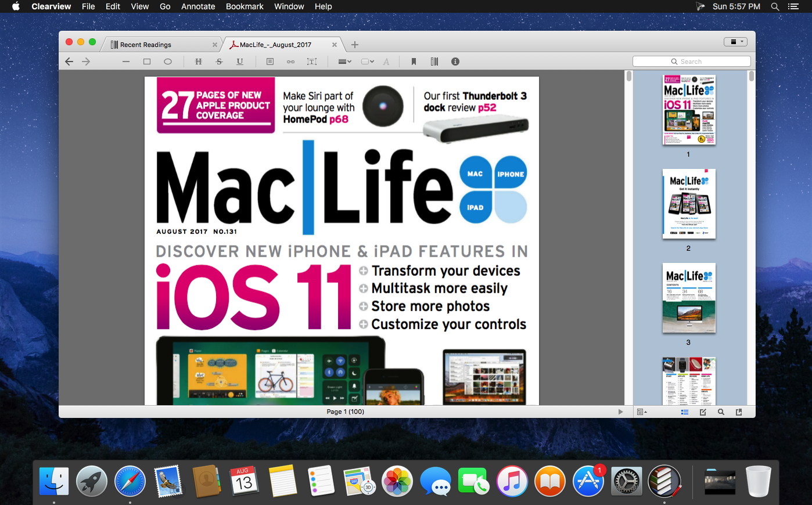
Task: Click the font style A icon
Action: click(386, 62)
